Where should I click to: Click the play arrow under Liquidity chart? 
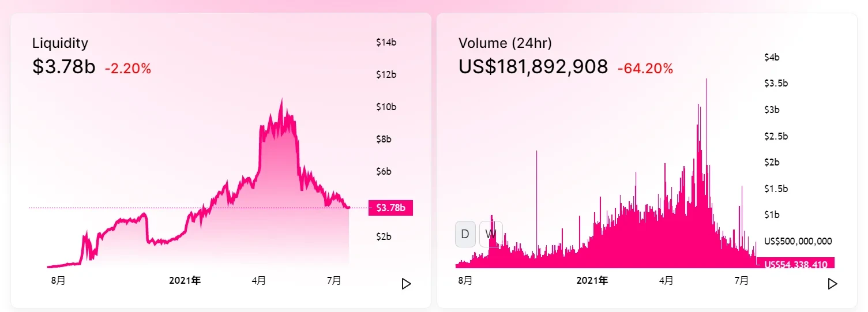(407, 284)
